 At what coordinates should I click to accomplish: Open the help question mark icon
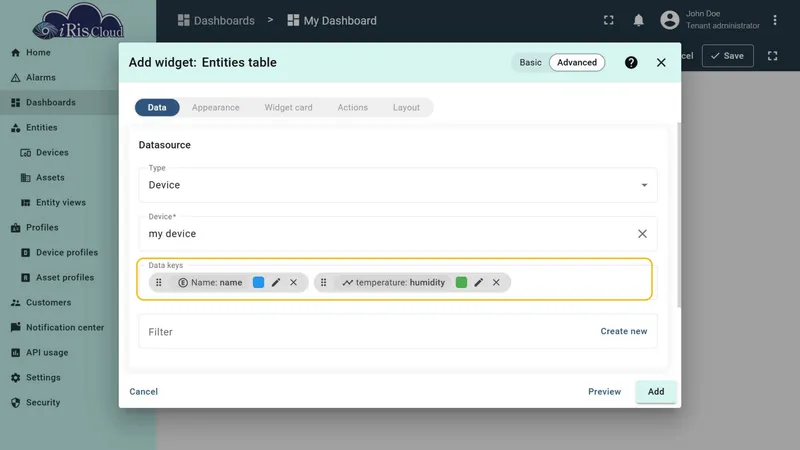pyautogui.click(x=631, y=62)
